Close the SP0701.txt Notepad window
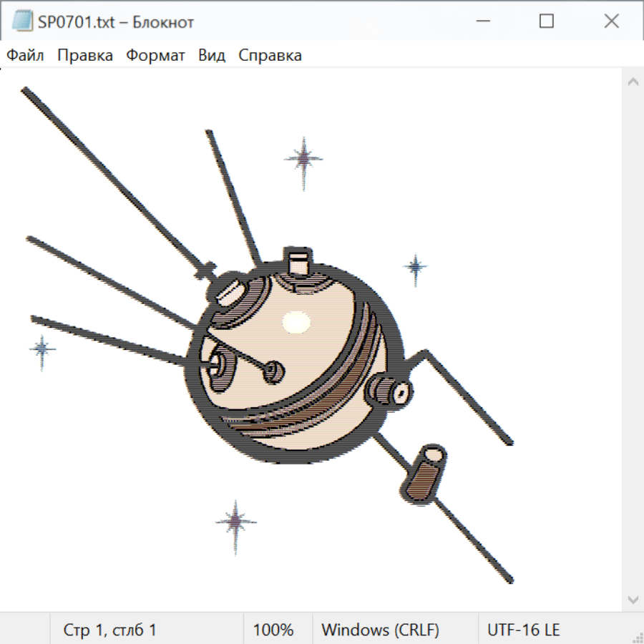The height and width of the screenshot is (644, 644). pyautogui.click(x=611, y=21)
